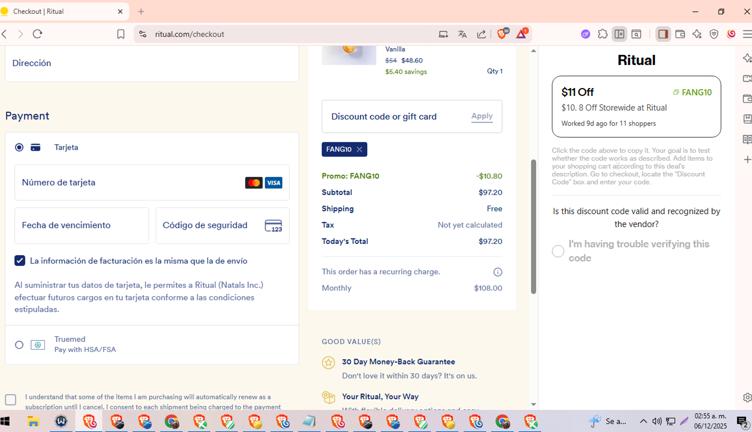Open the install app icon in address bar
The height and width of the screenshot is (432, 752).
[x=443, y=34]
